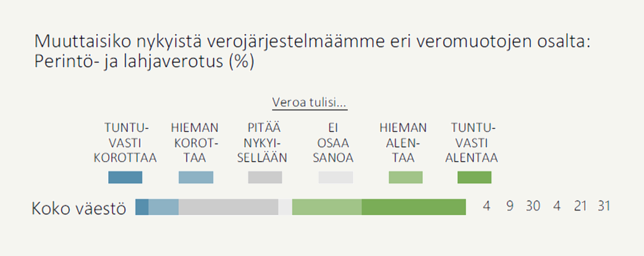The image size is (644, 256).
Task: Click the underlined 'Veroa tulisi...' heading
Action: (310, 102)
